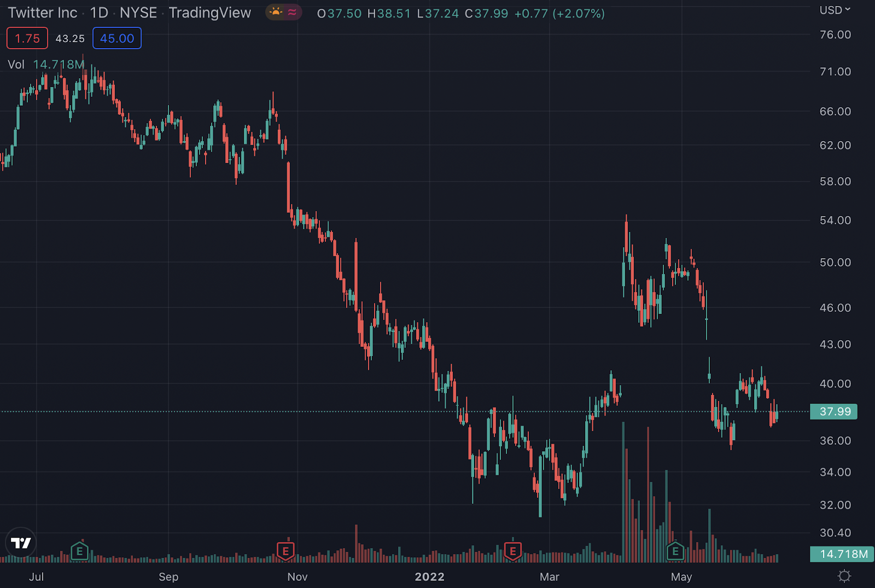
Task: Click the 71.00 price axis label
Action: [x=835, y=72]
